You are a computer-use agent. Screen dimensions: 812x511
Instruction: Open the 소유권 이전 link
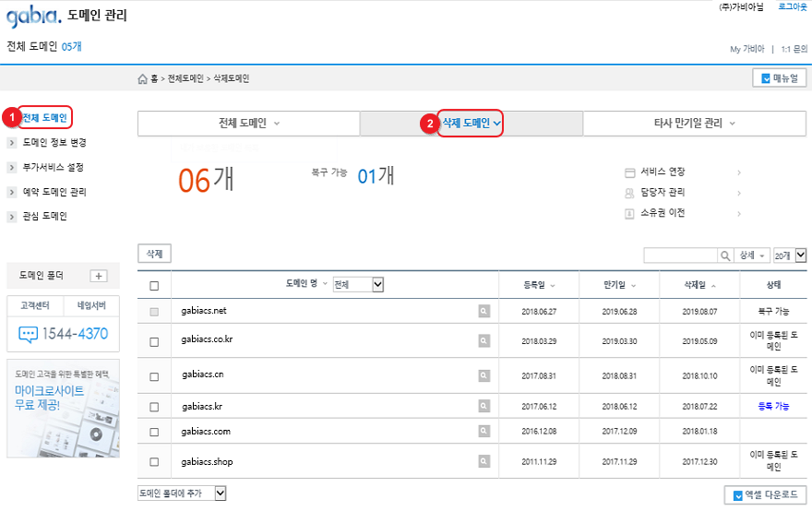tap(663, 213)
